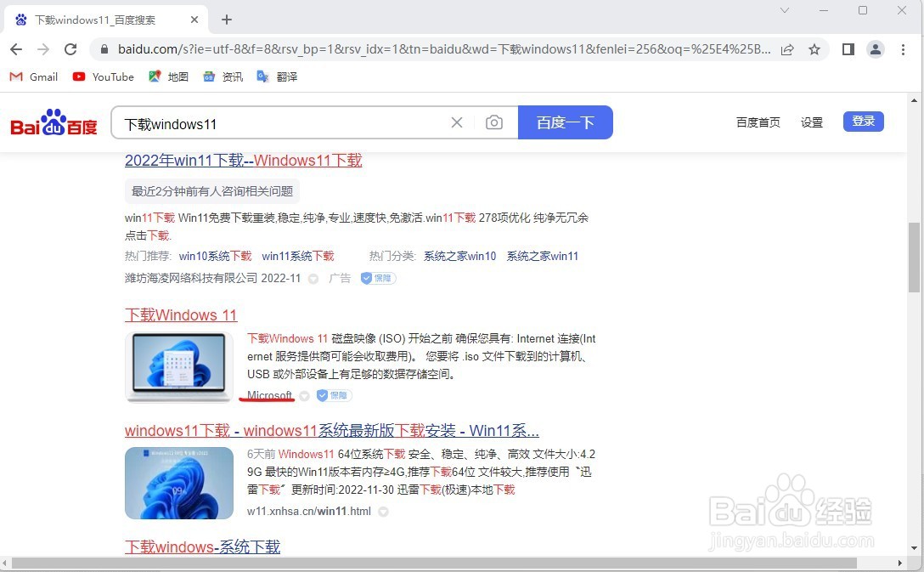Open the 下载Windows 11 result title
924x572 pixels.
click(x=181, y=314)
